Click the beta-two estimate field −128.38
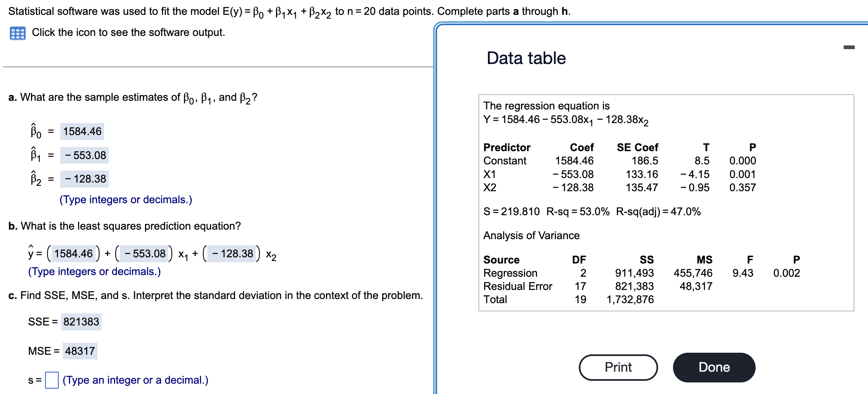The width and height of the screenshot is (868, 394). click(85, 179)
